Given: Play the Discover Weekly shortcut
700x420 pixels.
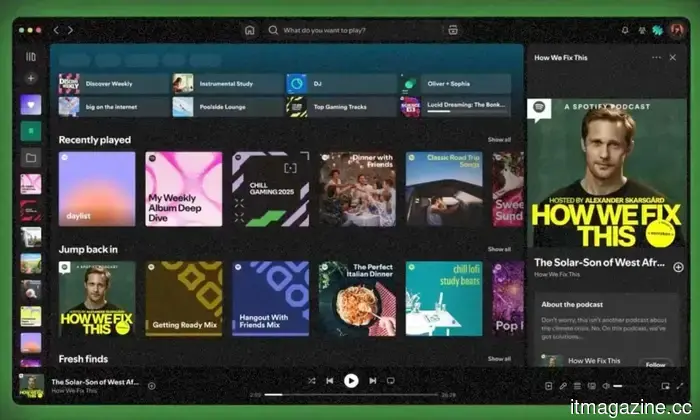Looking at the screenshot, I should tap(113, 83).
